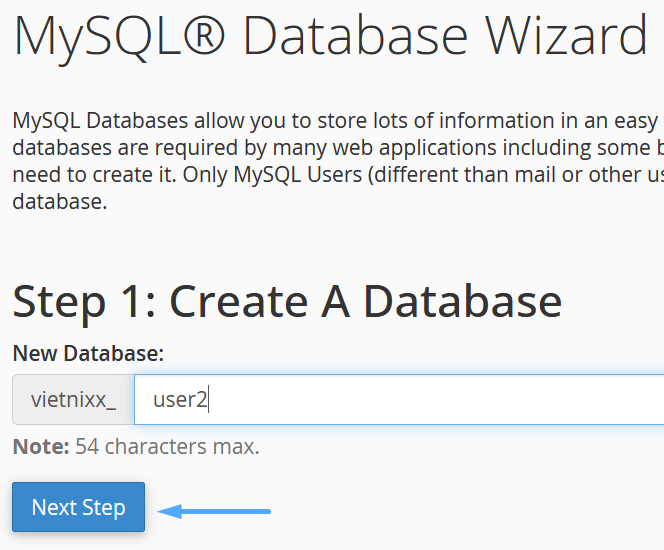Click the "user2" text inside the input
Screen dimensions: 664x550
coord(179,400)
